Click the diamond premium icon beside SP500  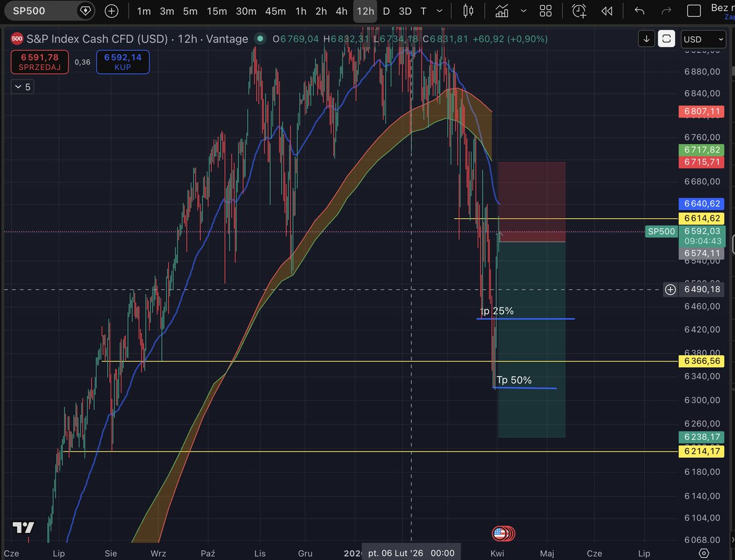(x=86, y=11)
